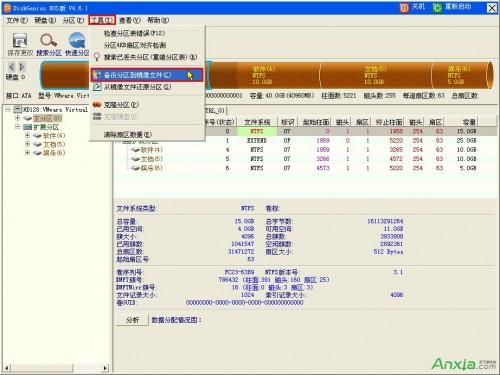Image resolution: width=500 pixels, height=375 pixels.
Task: Expand the 主分区(0) tree node
Action: click(x=18, y=118)
